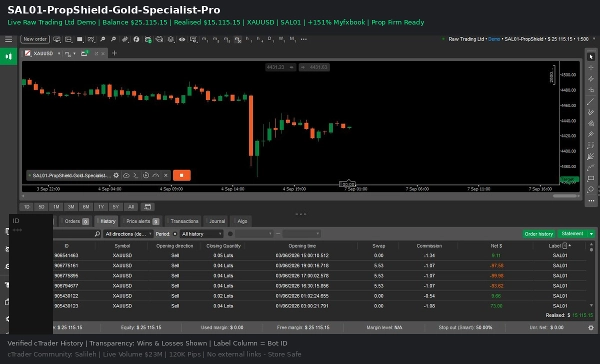
Task: Open more drawing tools ellipsis
Action: click(x=591, y=201)
